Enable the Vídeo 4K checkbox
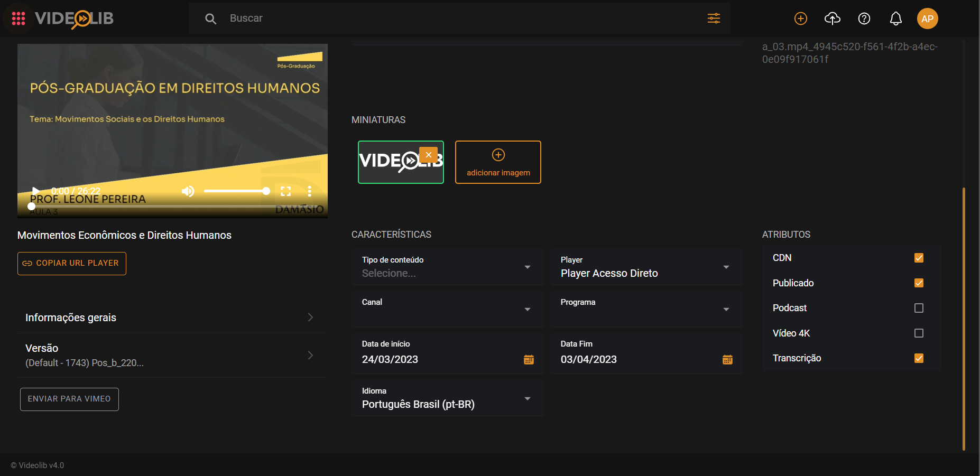Image resolution: width=980 pixels, height=476 pixels. 919,333
